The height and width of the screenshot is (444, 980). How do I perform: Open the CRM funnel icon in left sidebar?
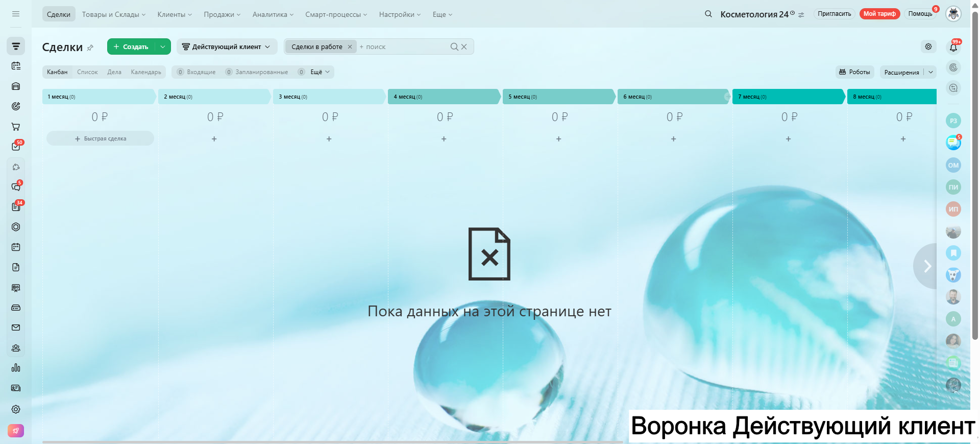[16, 46]
